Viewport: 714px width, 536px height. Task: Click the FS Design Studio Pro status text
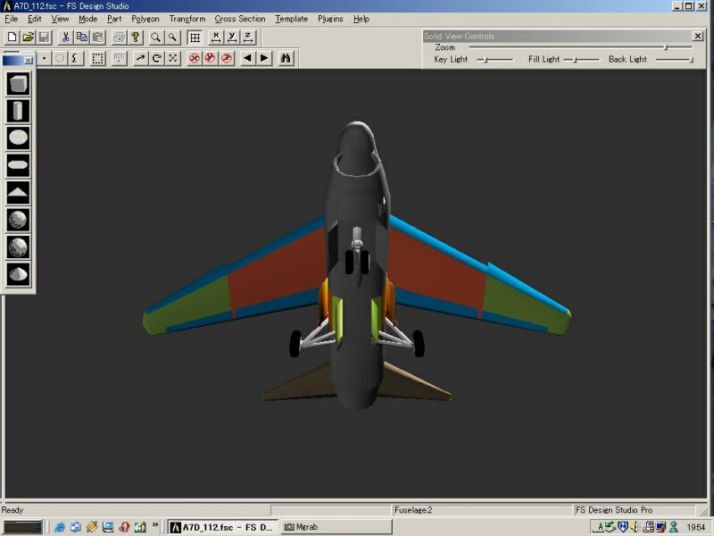(x=614, y=510)
